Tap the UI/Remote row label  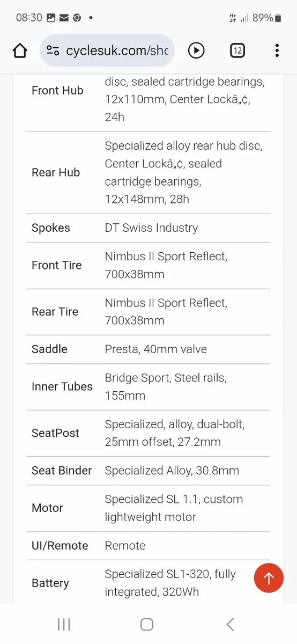click(60, 546)
